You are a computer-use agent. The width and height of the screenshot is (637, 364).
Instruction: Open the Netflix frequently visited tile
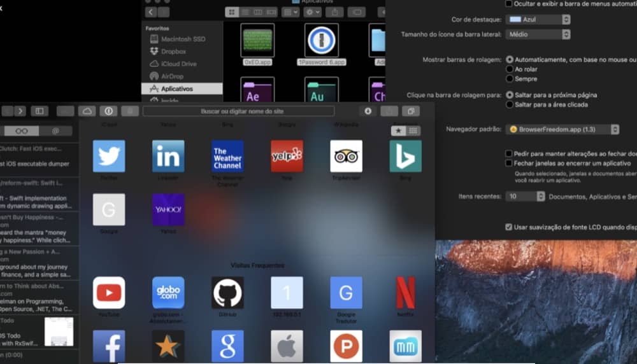click(405, 293)
